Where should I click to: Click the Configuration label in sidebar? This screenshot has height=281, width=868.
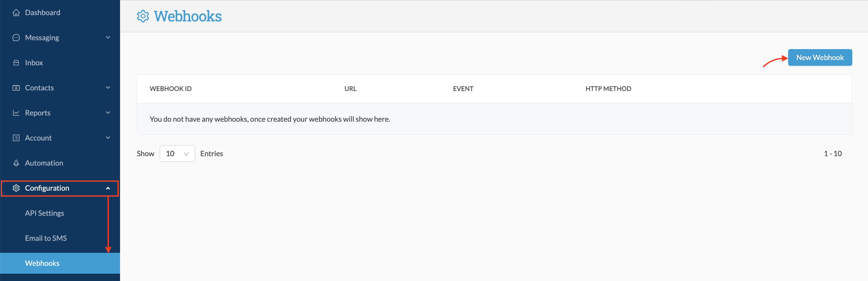coord(47,188)
